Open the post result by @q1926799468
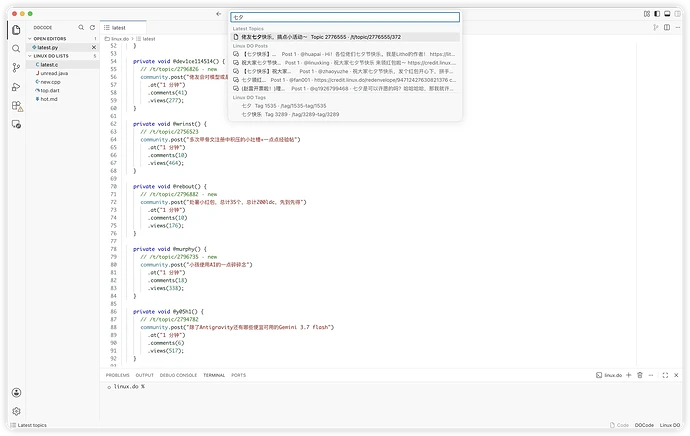This screenshot has height=436, width=690. click(345, 88)
